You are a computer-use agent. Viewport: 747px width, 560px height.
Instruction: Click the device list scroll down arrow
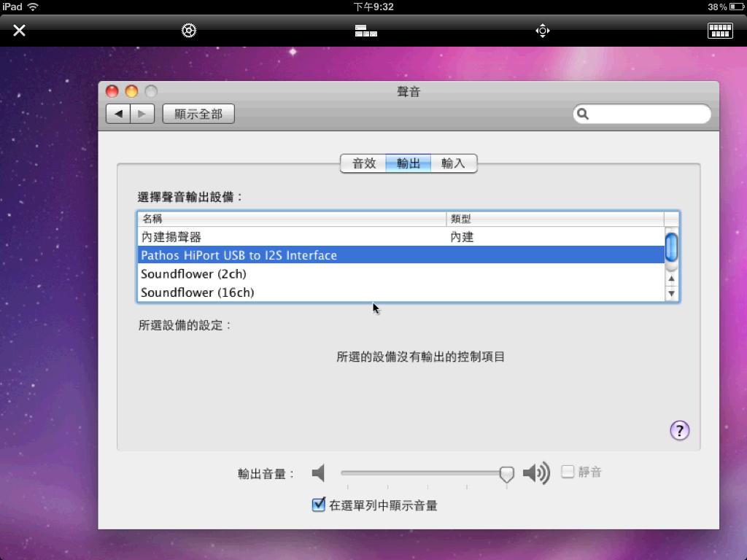671,293
